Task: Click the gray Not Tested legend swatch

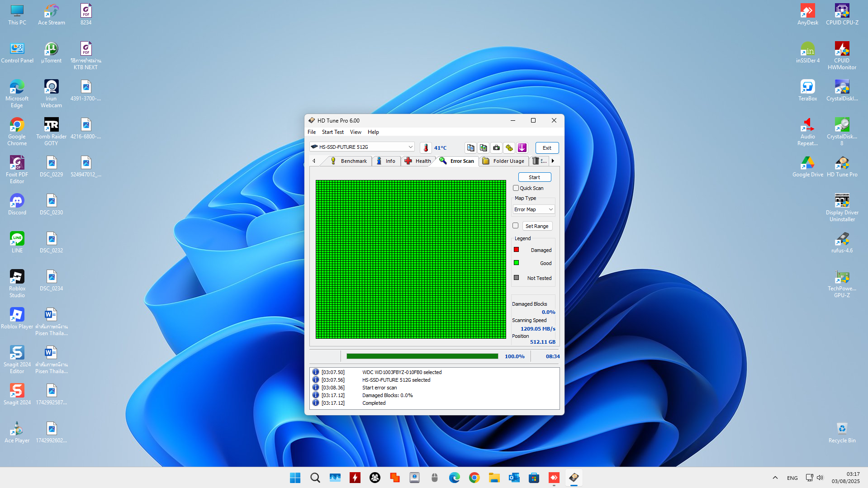Action: [516, 278]
